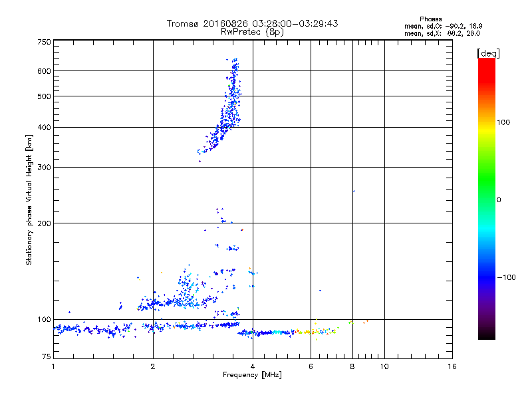Click y-axis tick label '300'
The width and height of the screenshot is (532, 399).
click(x=44, y=168)
